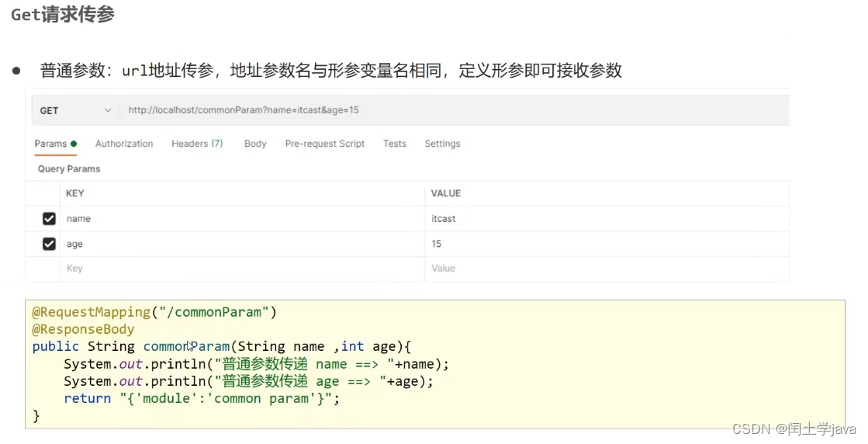Uncheck the age parameter checkbox
The width and height of the screenshot is (868, 444).
pos(50,245)
